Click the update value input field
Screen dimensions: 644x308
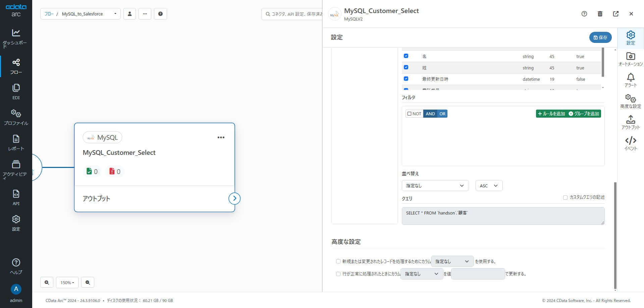[478, 274]
